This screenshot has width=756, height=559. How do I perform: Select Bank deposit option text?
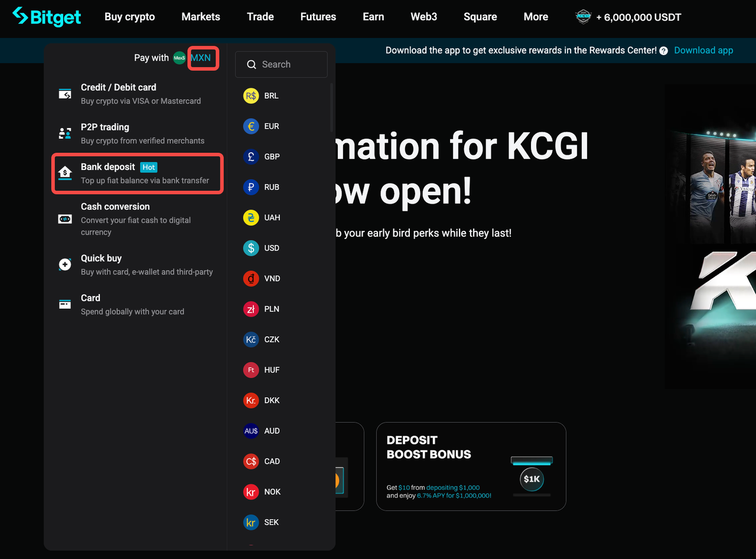[108, 167]
